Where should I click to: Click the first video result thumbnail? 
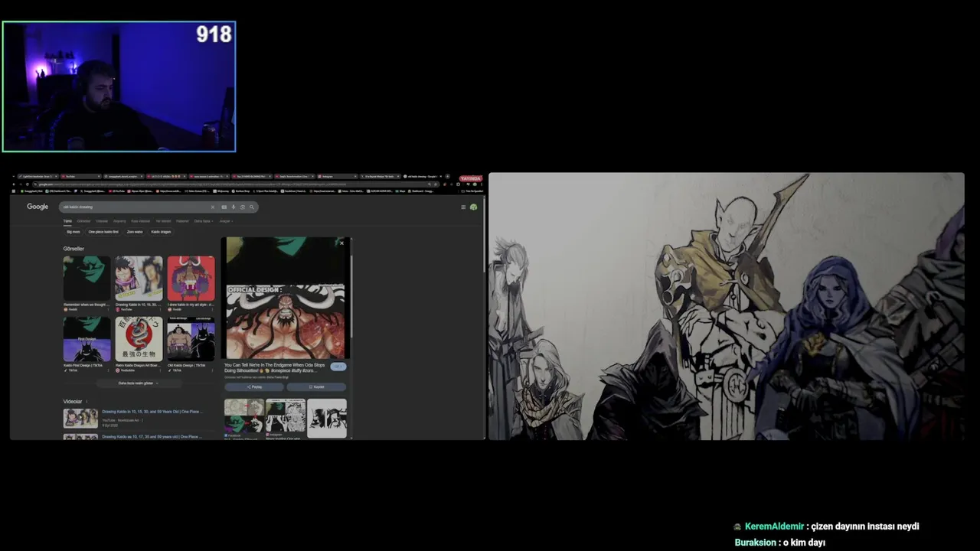[80, 418]
